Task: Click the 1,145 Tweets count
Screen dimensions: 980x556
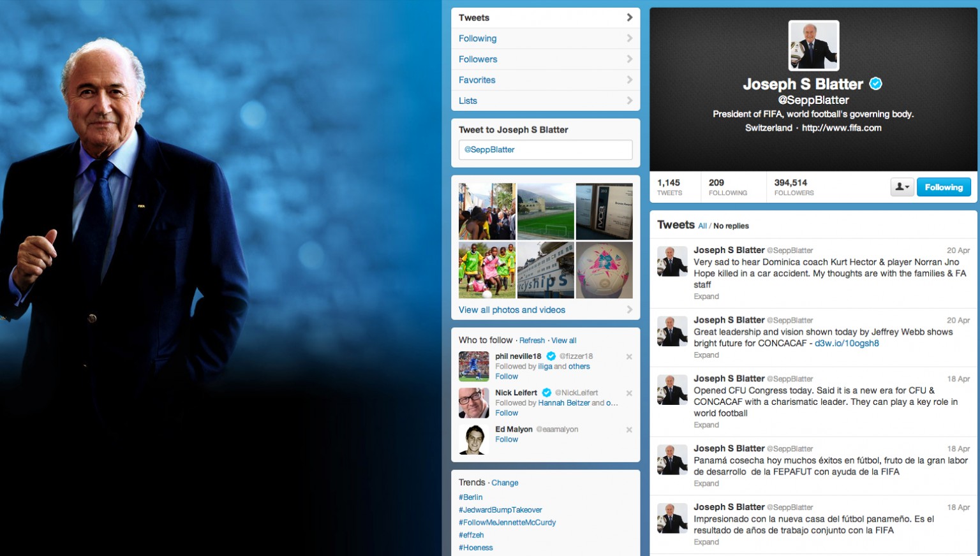Action: click(x=669, y=187)
